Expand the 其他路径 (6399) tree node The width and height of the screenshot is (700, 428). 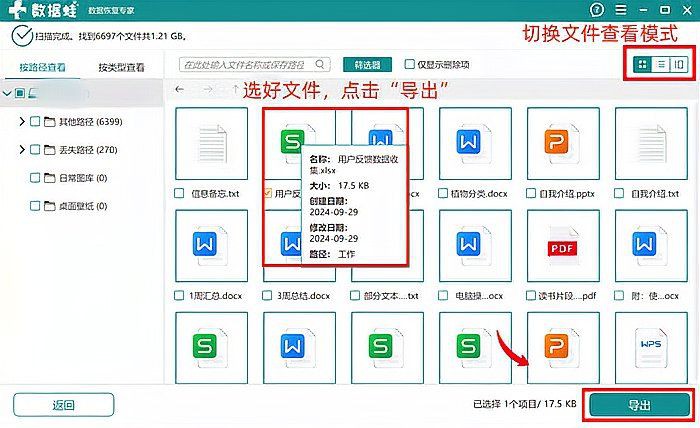point(21,121)
